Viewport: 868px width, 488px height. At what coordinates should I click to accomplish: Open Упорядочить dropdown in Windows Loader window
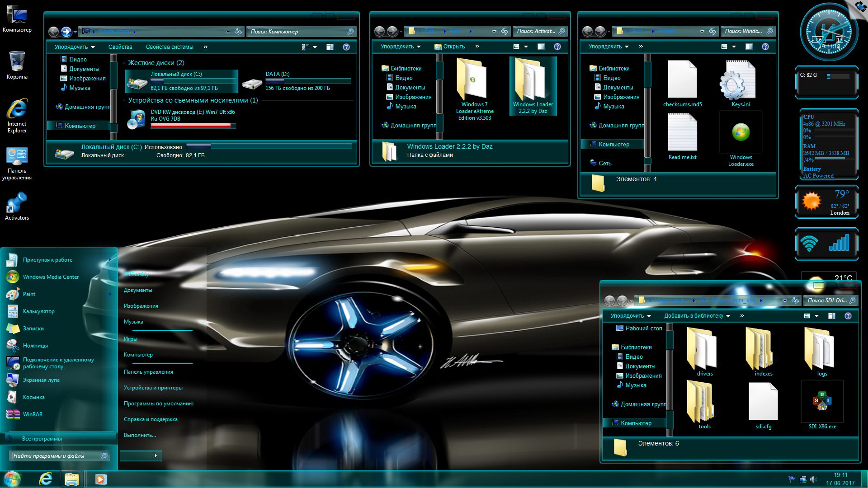[x=609, y=47]
